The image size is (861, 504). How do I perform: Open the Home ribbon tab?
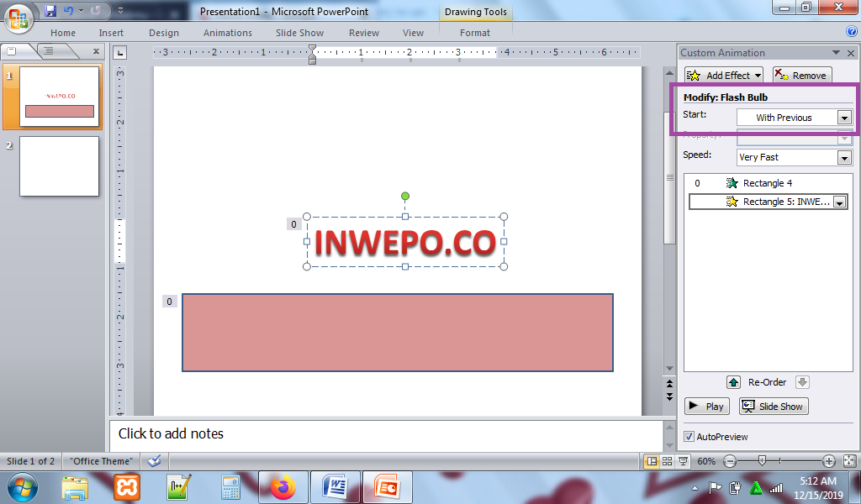click(63, 33)
